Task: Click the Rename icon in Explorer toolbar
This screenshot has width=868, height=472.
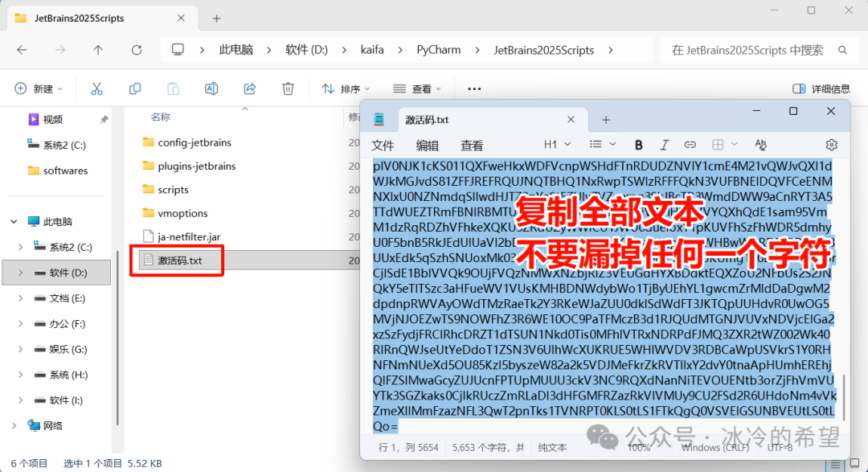Action: click(211, 88)
